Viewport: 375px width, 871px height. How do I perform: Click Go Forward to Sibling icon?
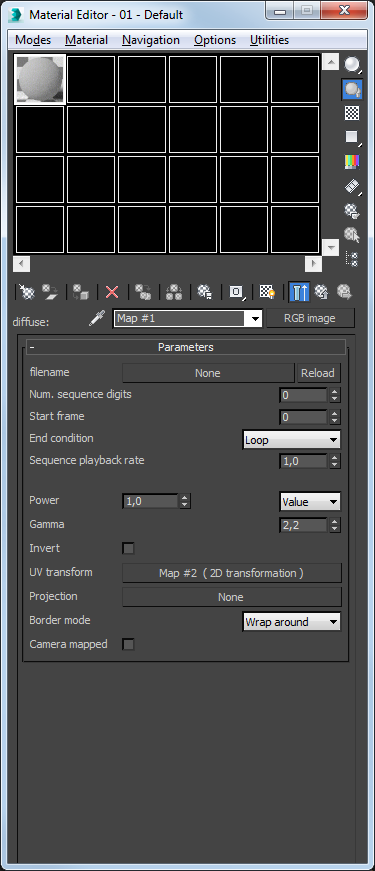(344, 292)
